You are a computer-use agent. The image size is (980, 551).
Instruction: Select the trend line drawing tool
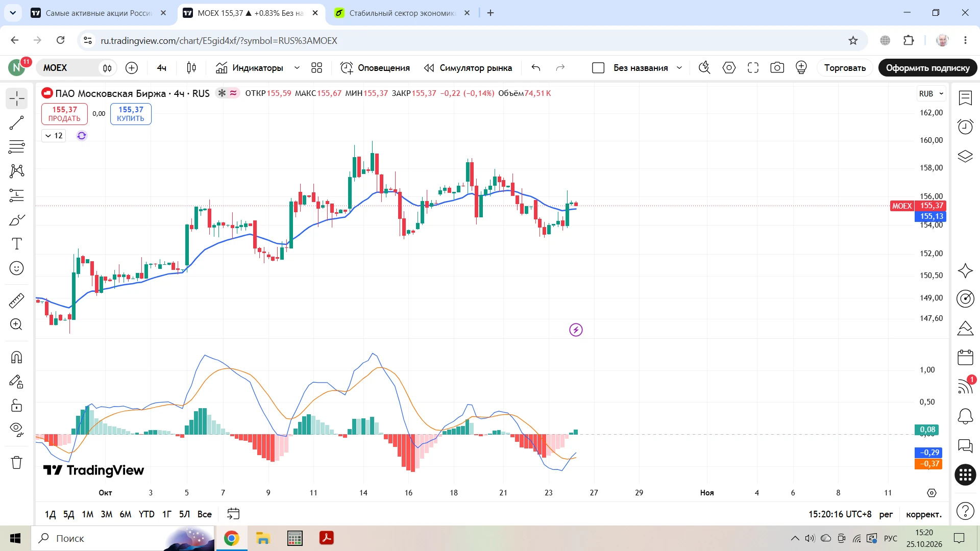(x=17, y=122)
